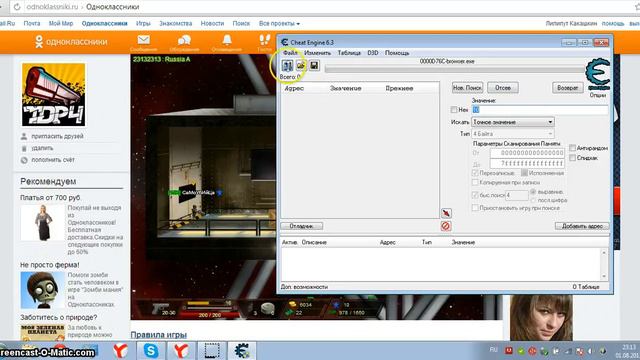Open the Файл menu
The image size is (640, 360).
coord(290,53)
